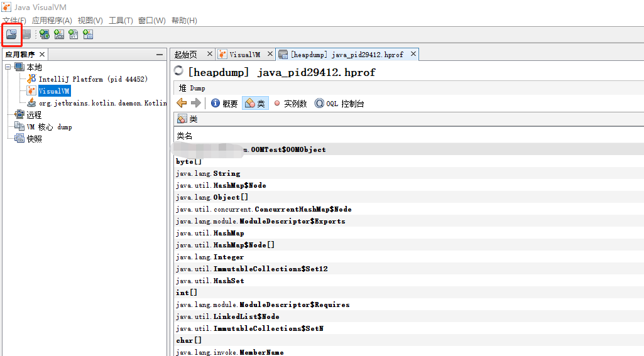
Task: Select IntelliJ Platform (pid 44452) node
Action: 93,79
